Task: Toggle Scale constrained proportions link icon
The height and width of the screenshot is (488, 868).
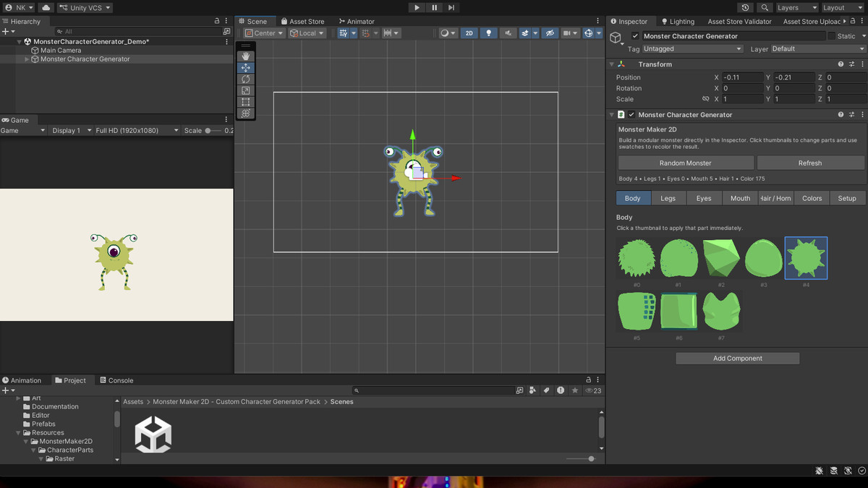Action: [x=706, y=99]
